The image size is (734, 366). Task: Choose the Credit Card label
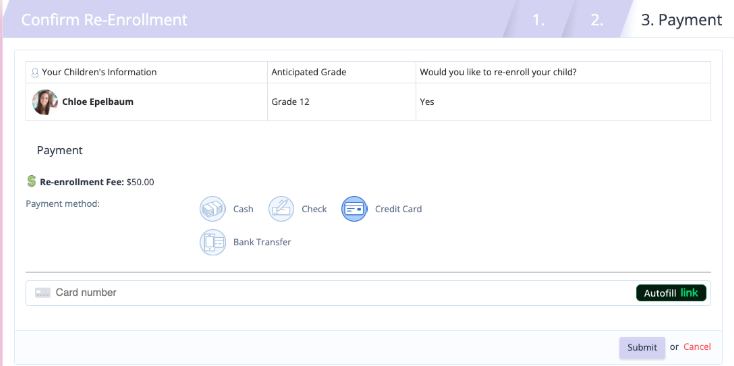[x=398, y=209]
